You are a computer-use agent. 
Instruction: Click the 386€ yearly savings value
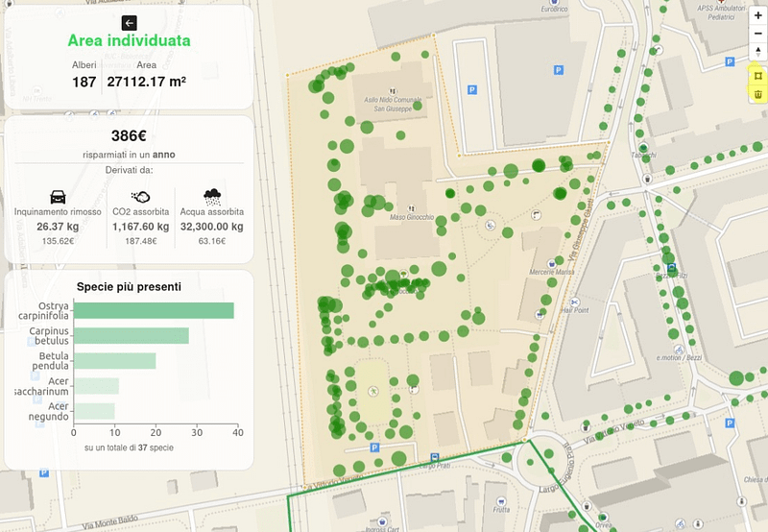tap(129, 135)
